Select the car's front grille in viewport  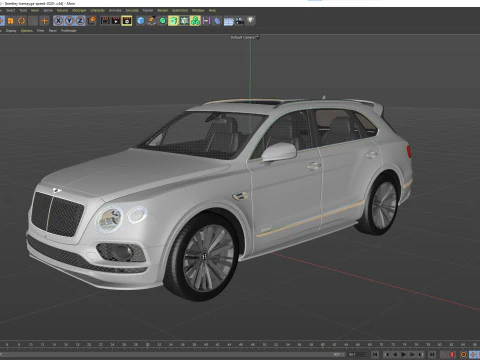(57, 213)
